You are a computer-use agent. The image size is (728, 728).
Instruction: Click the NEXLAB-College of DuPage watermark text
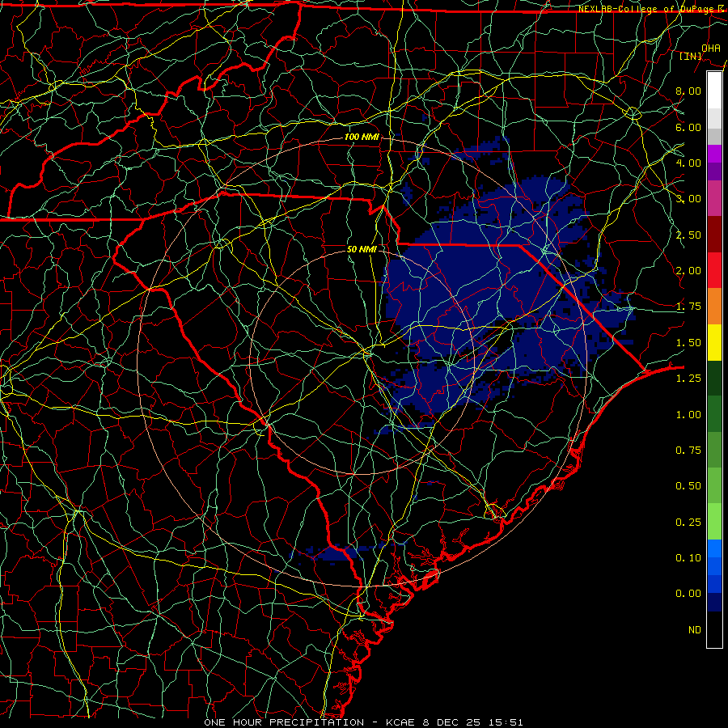pyautogui.click(x=650, y=9)
